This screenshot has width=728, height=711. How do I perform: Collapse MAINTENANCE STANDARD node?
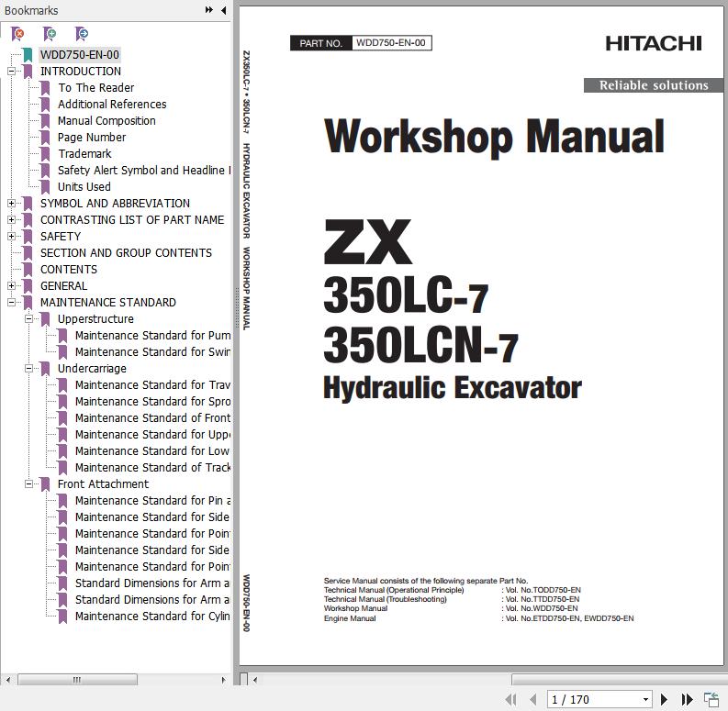click(x=11, y=302)
